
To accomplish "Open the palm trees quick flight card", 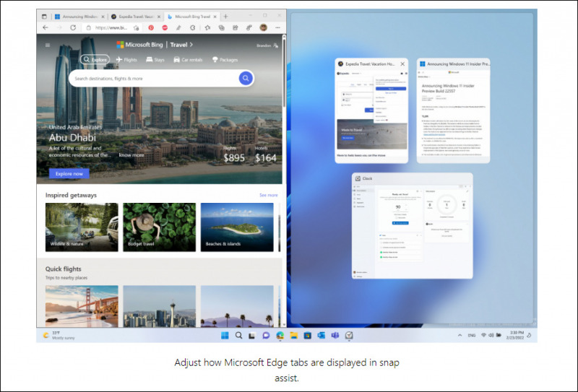I will click(237, 306).
